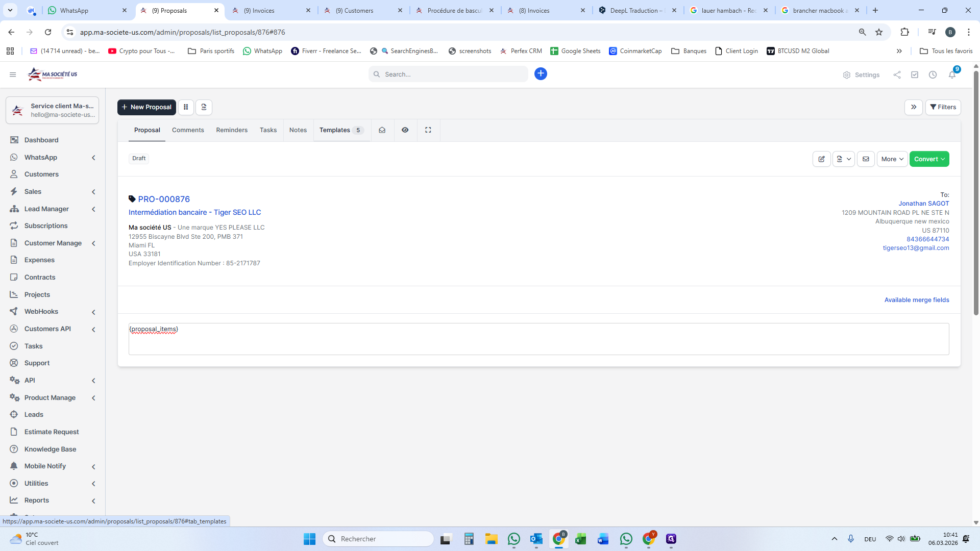Open the timesheet clock icon in header
This screenshot has width=980, height=551.
(933, 74)
